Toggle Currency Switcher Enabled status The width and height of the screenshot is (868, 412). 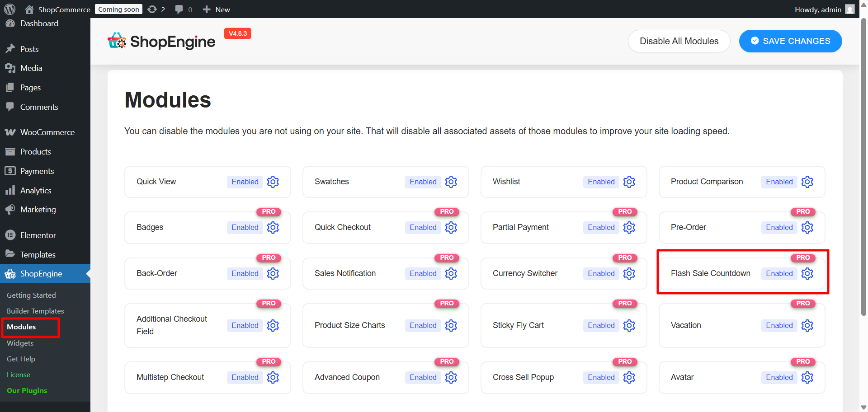[601, 273]
